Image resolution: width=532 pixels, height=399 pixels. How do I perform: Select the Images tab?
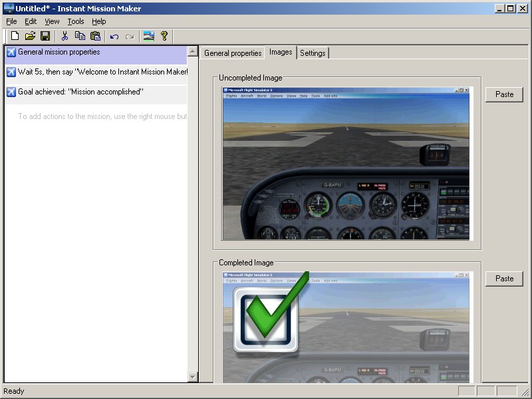pos(281,53)
